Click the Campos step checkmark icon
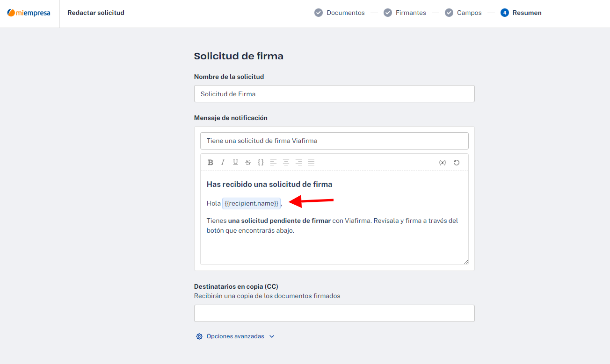 (449, 13)
